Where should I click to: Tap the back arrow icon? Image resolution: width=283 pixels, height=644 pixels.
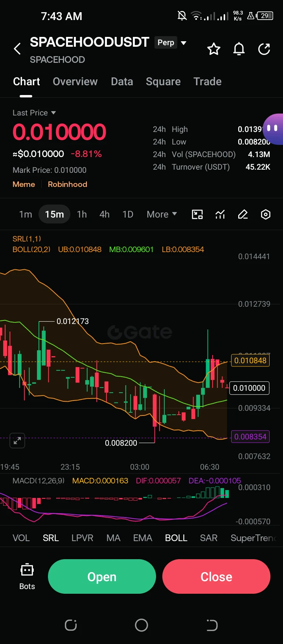pyautogui.click(x=17, y=49)
